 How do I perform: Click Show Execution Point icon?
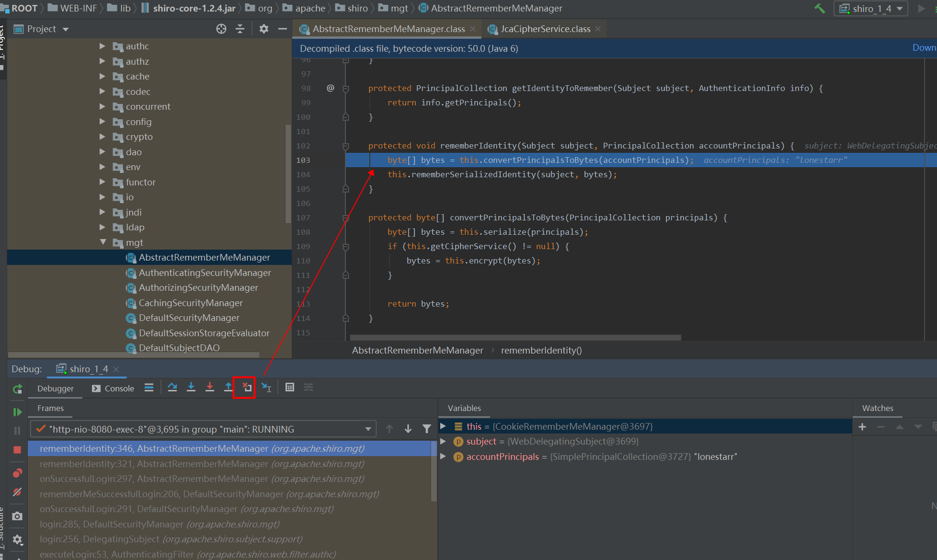click(149, 388)
